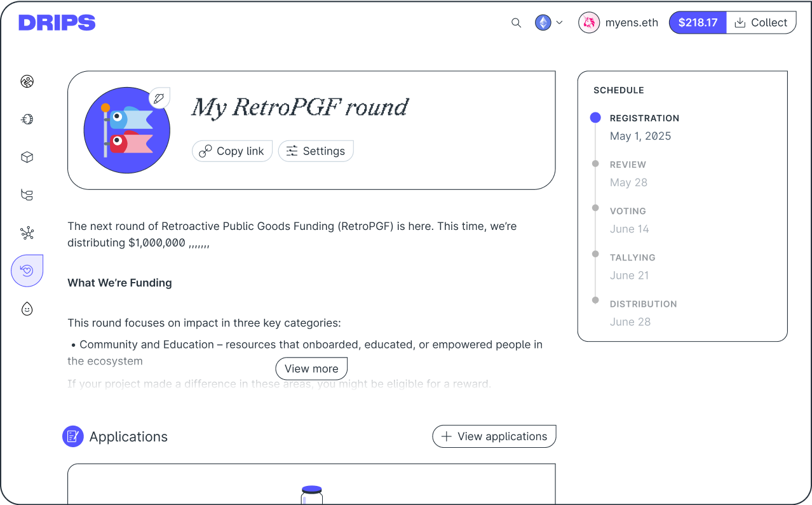The height and width of the screenshot is (505, 812).
Task: Open the coin funds icon in sidebar
Action: 27,119
